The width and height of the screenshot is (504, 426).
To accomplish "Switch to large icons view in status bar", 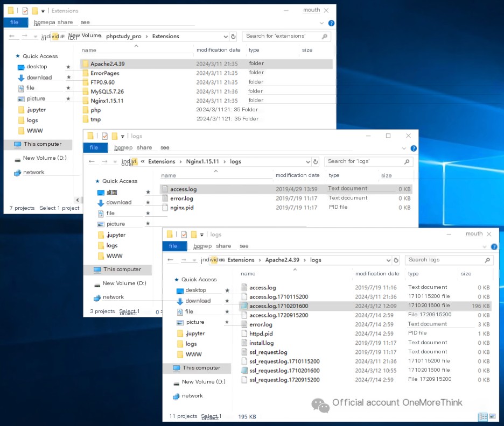I will pos(493,416).
